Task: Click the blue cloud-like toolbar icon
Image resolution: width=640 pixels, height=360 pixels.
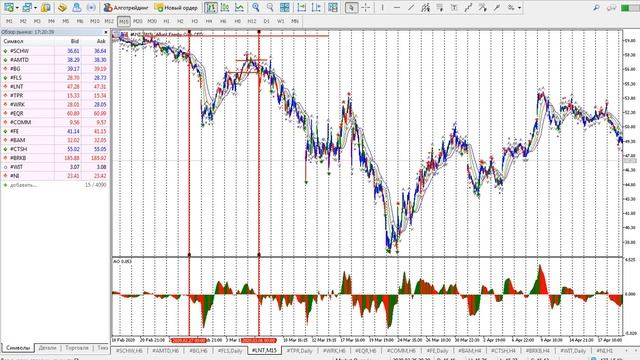Action: coord(76,7)
